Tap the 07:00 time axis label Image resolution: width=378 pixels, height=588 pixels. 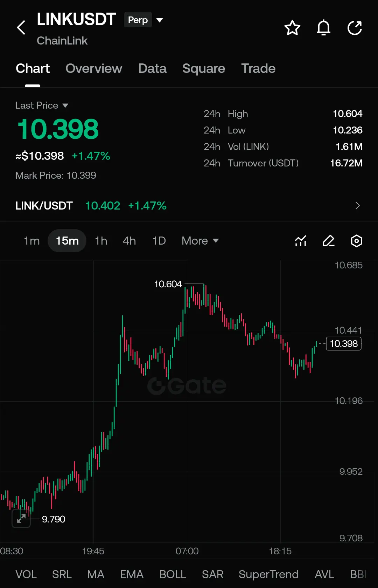coord(187,551)
